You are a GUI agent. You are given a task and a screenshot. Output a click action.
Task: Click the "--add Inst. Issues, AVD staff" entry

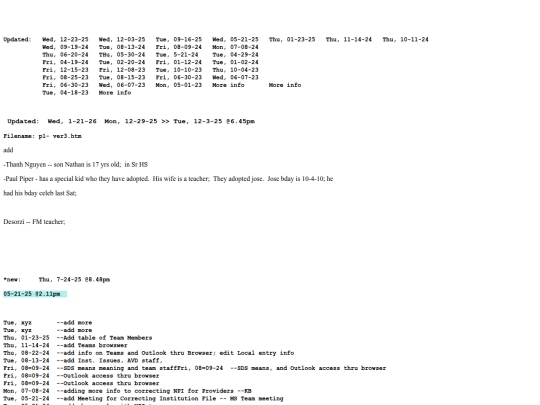[x=110, y=360]
